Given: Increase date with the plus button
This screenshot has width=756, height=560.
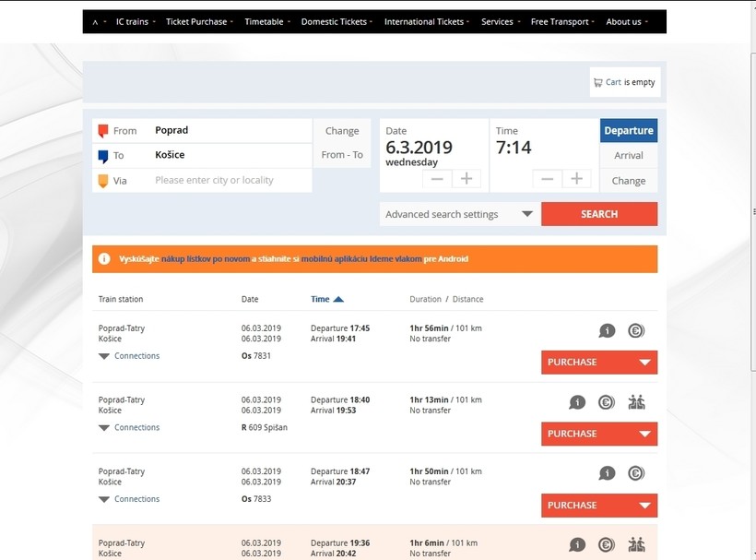Looking at the screenshot, I should (x=467, y=179).
